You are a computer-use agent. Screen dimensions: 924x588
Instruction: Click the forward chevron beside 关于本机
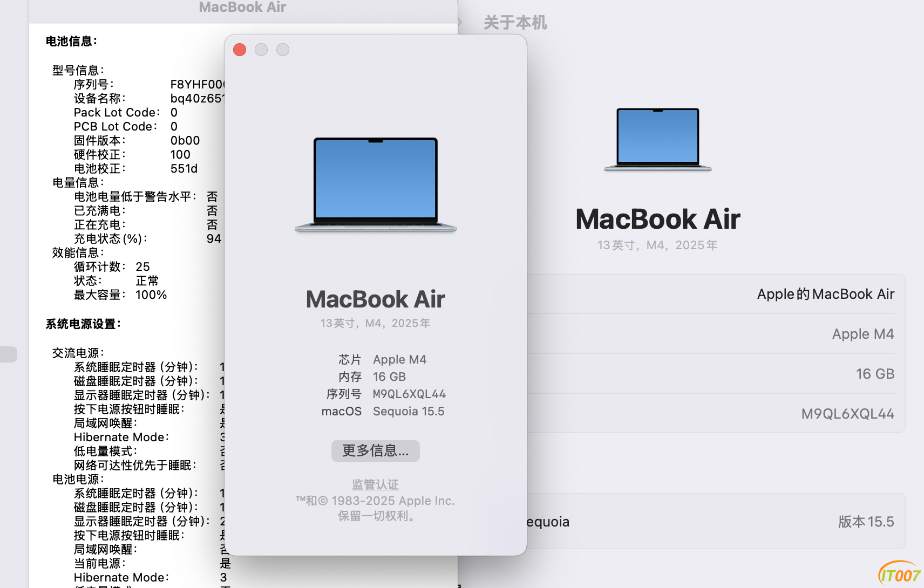point(460,22)
